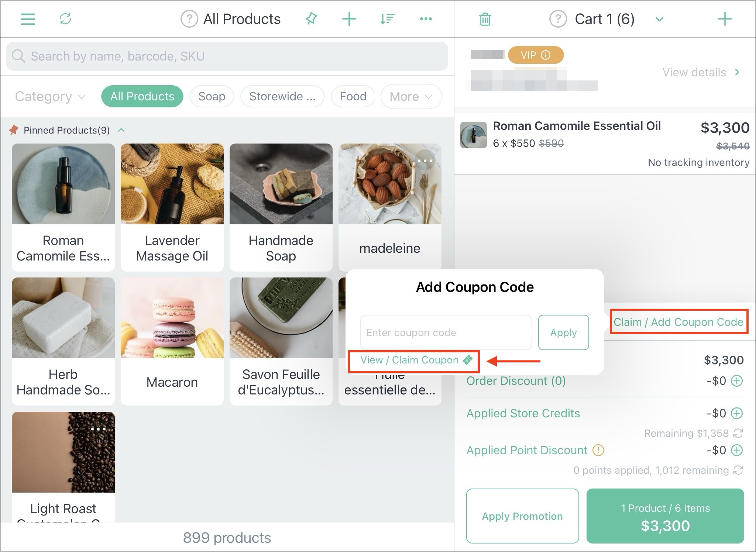This screenshot has height=552, width=756.
Task: Select the Soap category tab
Action: coord(212,96)
